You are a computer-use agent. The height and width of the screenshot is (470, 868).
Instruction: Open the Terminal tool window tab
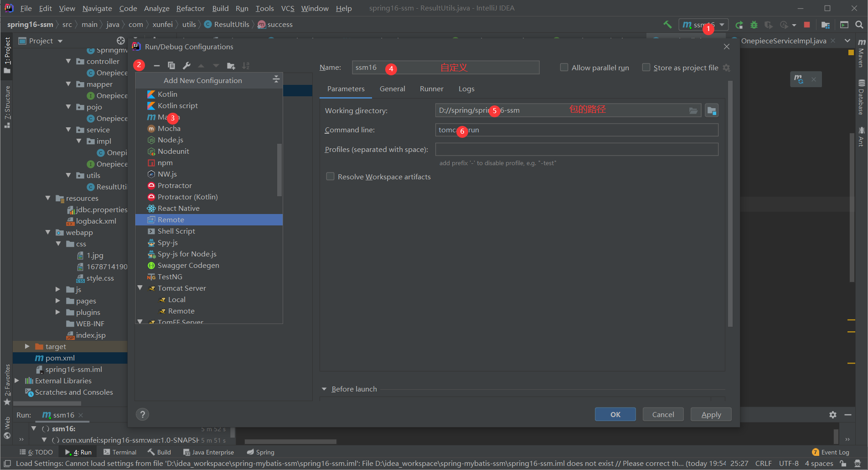coord(120,452)
